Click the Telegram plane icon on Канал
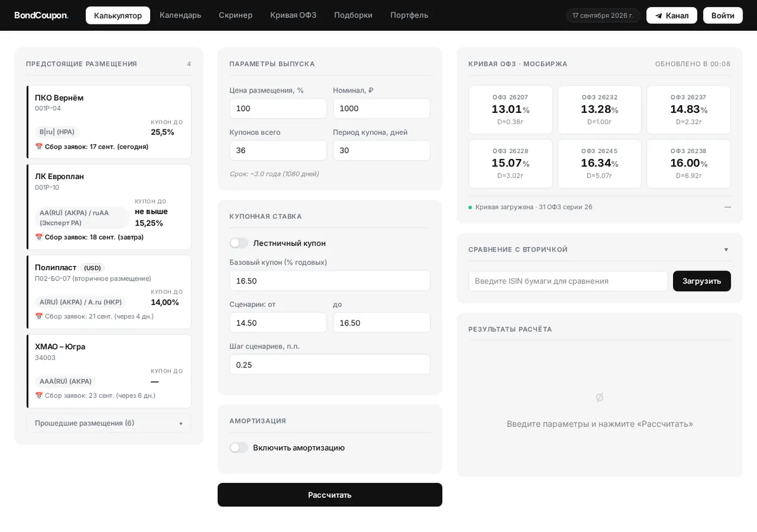The width and height of the screenshot is (757, 532). point(659,16)
